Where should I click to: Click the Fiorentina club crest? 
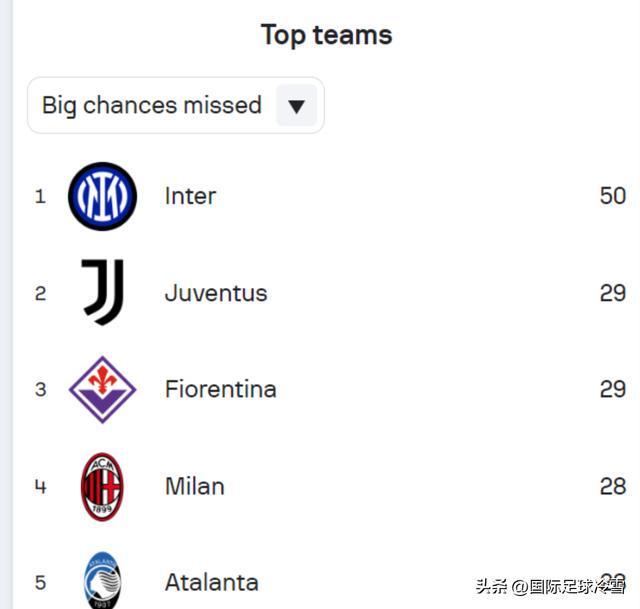[x=102, y=389]
